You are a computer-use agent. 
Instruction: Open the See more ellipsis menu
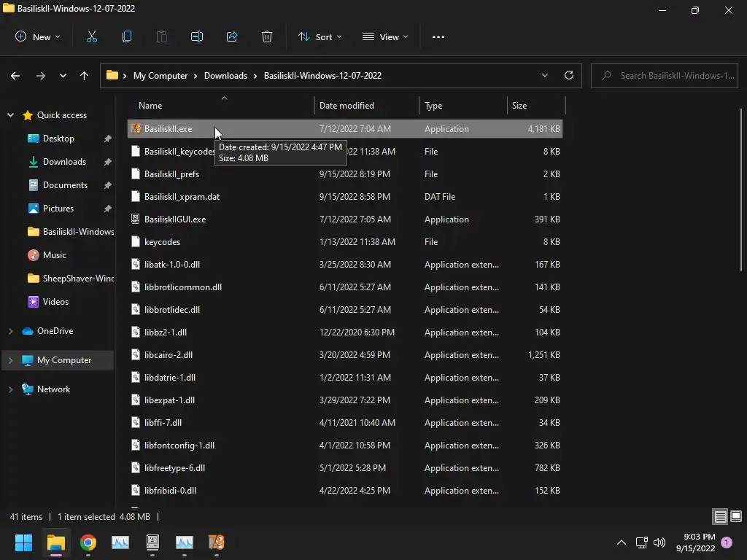coord(438,36)
